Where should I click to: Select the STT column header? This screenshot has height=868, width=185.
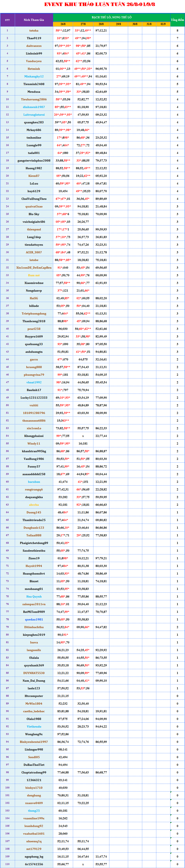pos(7,20)
